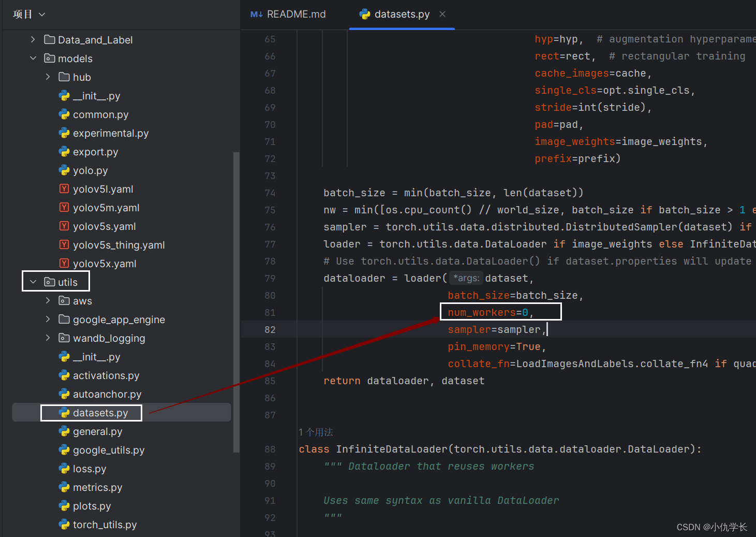The height and width of the screenshot is (537, 756).
Task: Click the Python icon of common.py
Action: point(64,114)
